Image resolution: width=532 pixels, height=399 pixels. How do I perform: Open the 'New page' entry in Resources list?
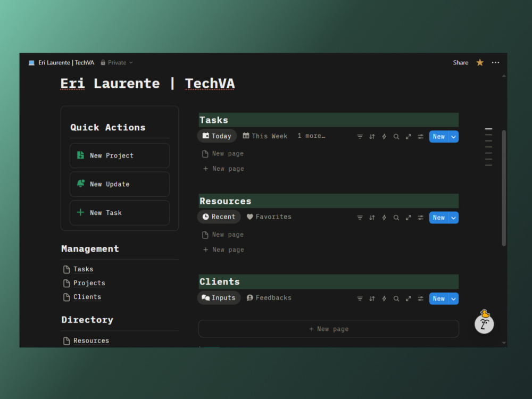pos(223,235)
